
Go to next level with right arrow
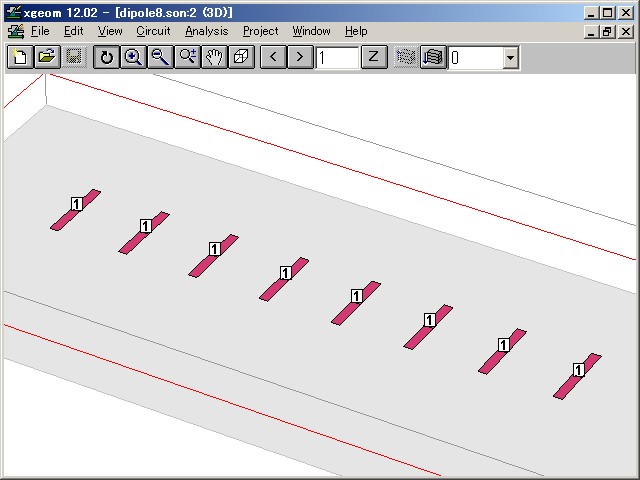(x=300, y=57)
